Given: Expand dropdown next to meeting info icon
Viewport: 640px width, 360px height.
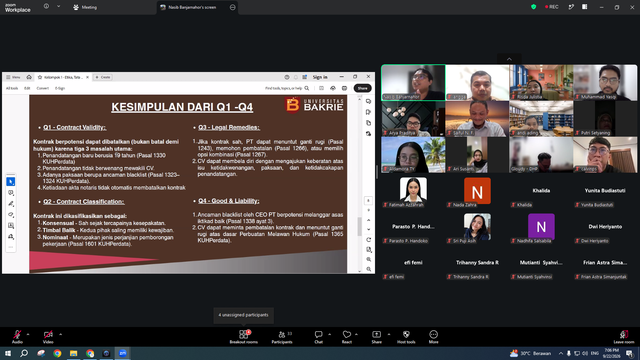Looking at the screenshot, I should (x=58, y=7).
